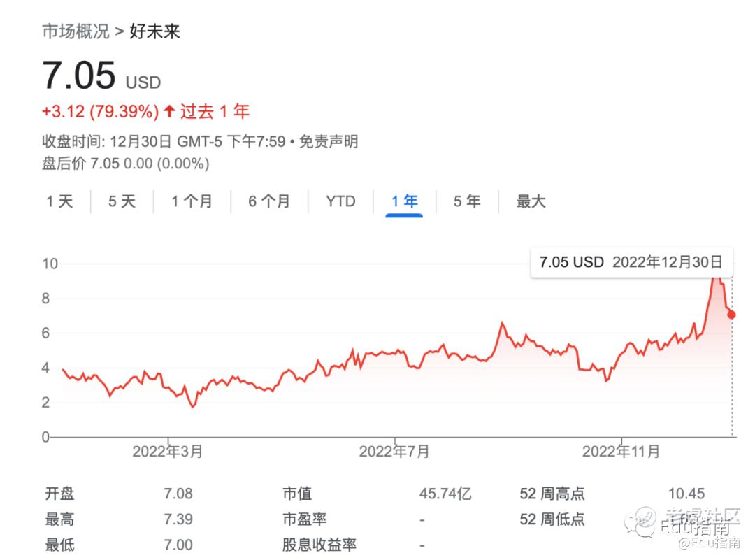Select the 1 年 range tab
This screenshot has width=755, height=560.
click(x=404, y=201)
